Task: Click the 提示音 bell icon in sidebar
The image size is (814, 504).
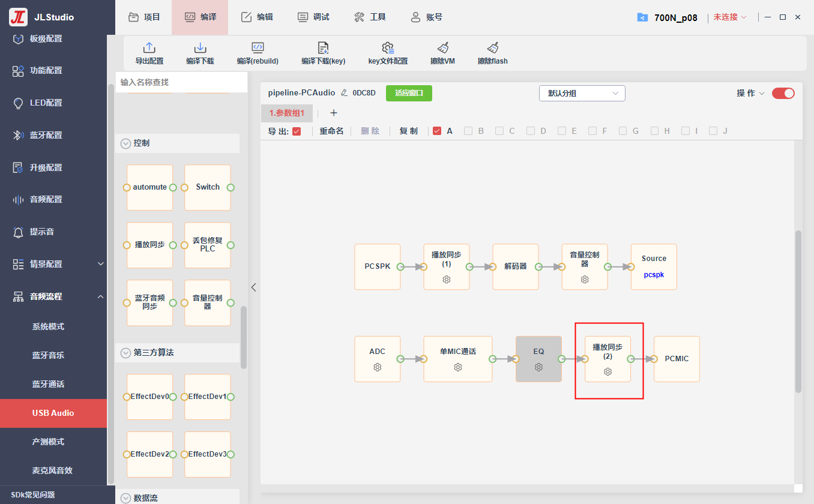Action: tap(18, 232)
